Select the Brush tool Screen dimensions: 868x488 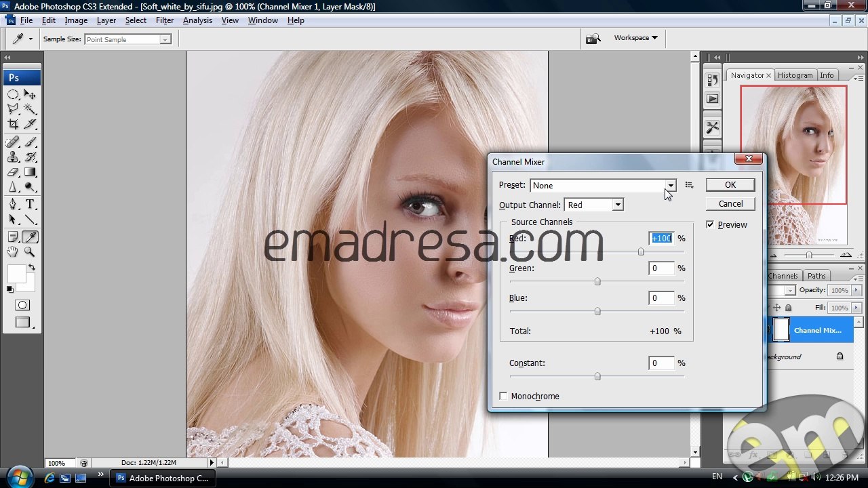pyautogui.click(x=30, y=142)
